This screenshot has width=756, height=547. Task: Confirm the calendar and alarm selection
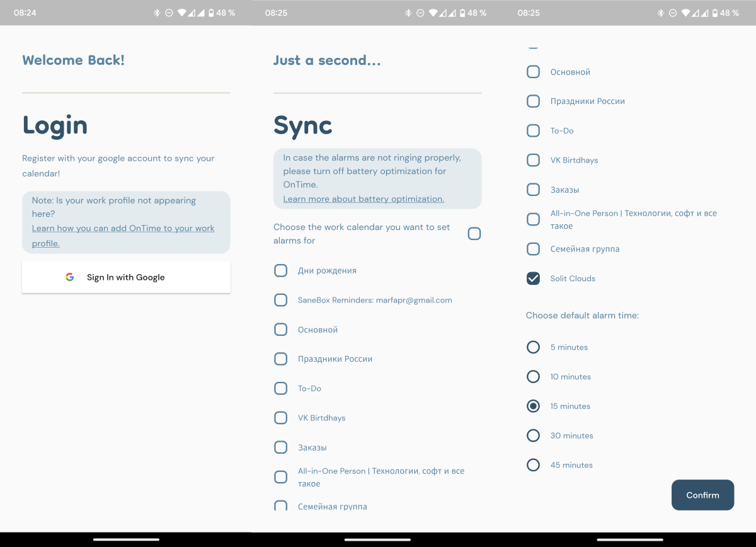point(703,495)
